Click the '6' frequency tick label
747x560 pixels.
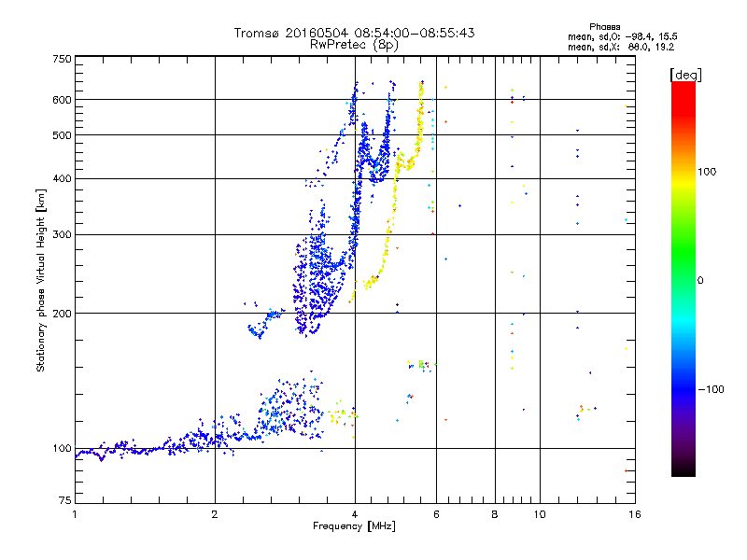[436, 514]
